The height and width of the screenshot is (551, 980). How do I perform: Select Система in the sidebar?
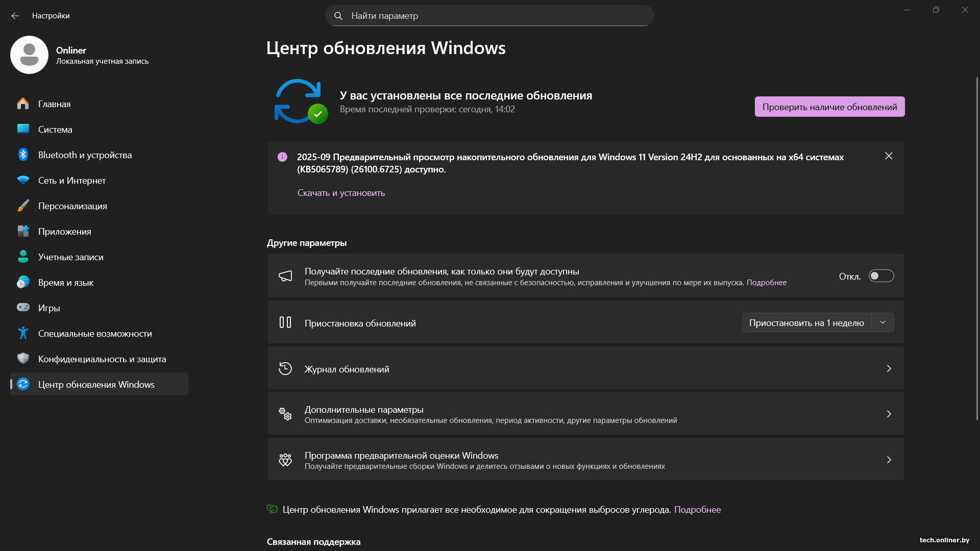55,129
